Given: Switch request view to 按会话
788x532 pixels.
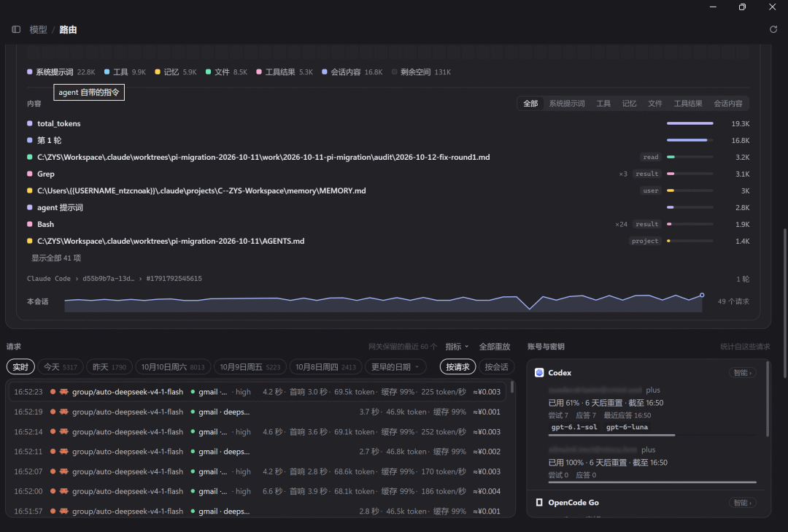Looking at the screenshot, I should (497, 367).
